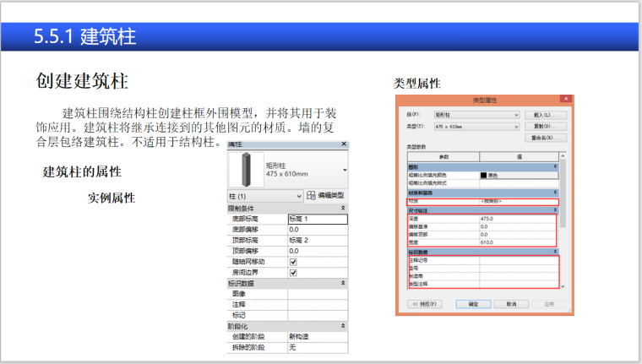The width and height of the screenshot is (642, 364).
Task: Click the 重命名 (Rename) button
Action: (541, 137)
